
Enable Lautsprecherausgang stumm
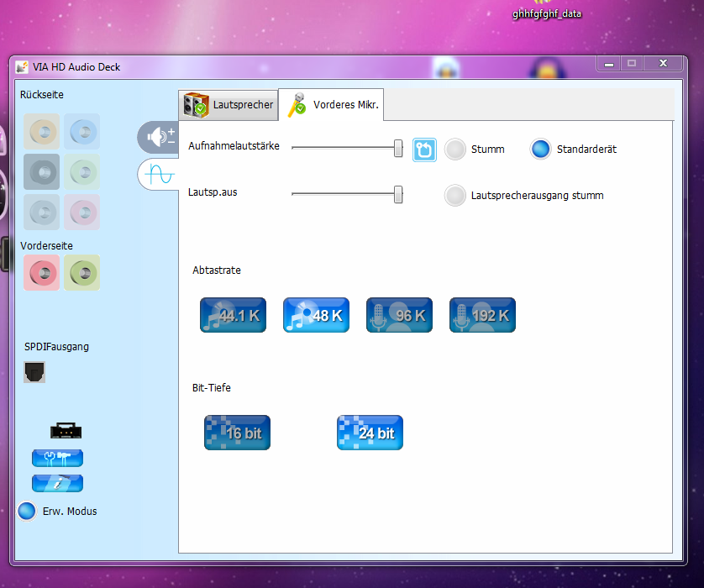455,196
